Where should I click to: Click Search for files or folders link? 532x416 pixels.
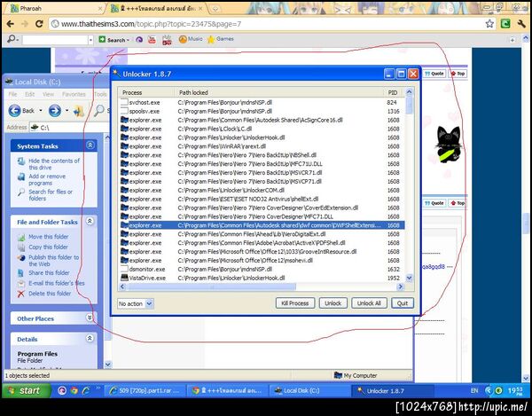click(x=51, y=195)
